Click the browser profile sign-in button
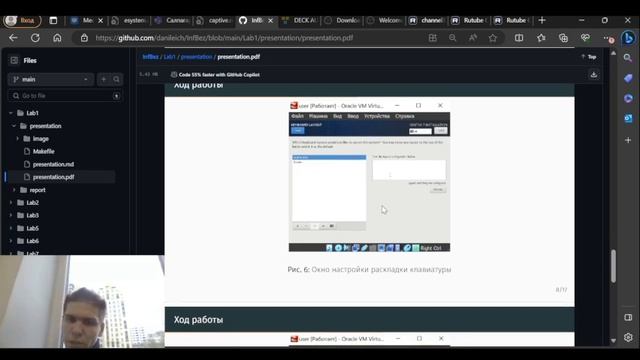640x360 pixels. click(x=22, y=20)
